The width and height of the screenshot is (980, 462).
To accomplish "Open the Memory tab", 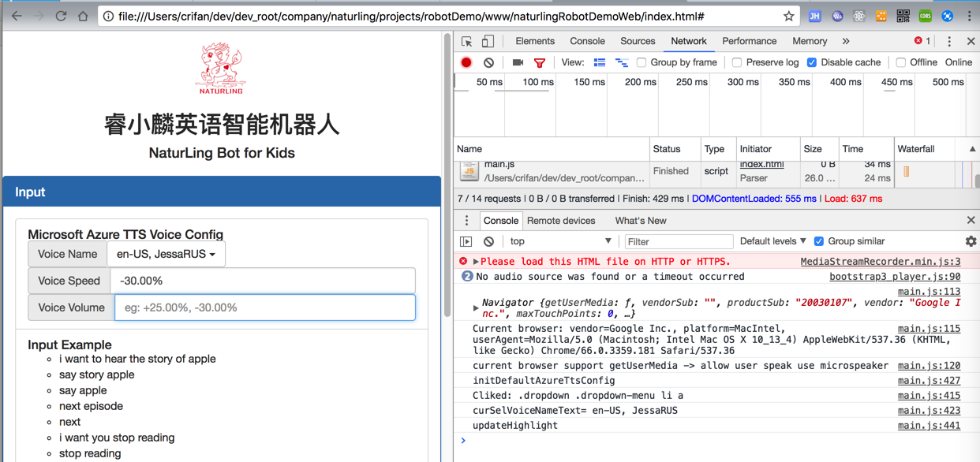I will click(810, 41).
